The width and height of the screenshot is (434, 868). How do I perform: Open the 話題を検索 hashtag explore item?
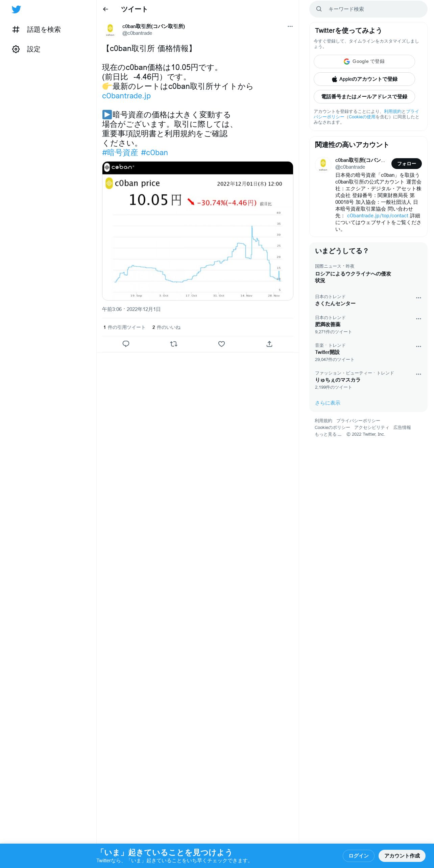[x=37, y=30]
